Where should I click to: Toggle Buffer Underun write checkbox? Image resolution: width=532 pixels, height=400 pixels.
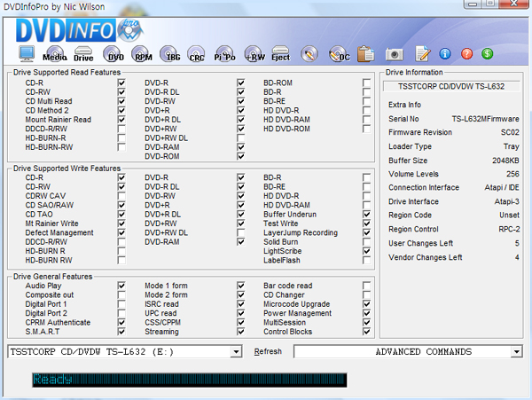tap(366, 215)
